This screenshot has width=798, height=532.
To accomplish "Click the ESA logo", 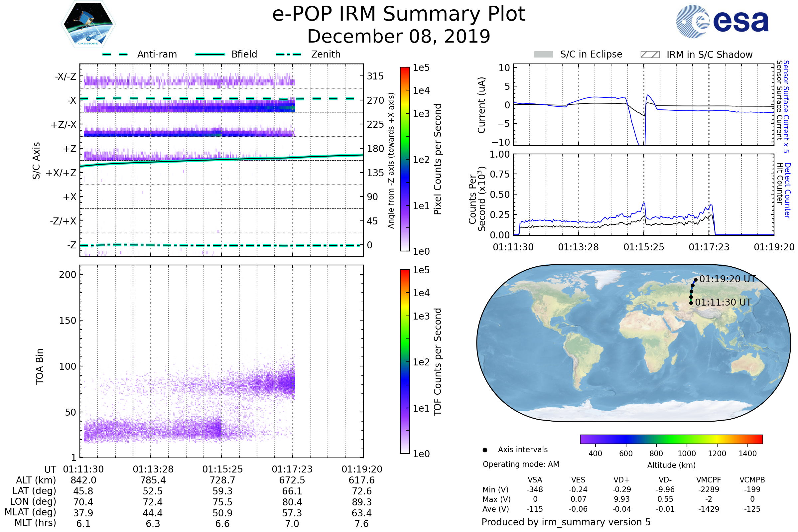I will click(x=722, y=21).
